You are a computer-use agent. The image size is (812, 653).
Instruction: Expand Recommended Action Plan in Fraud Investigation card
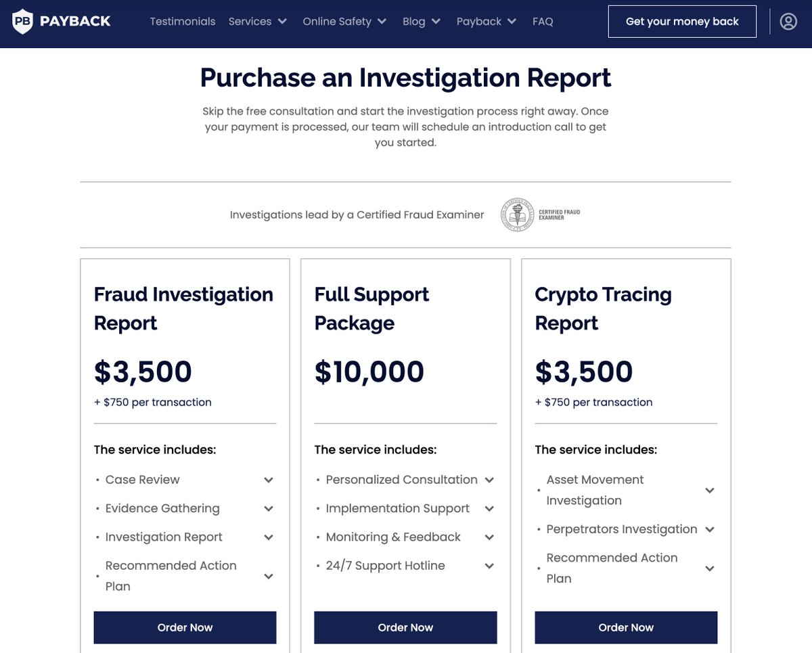point(185,576)
